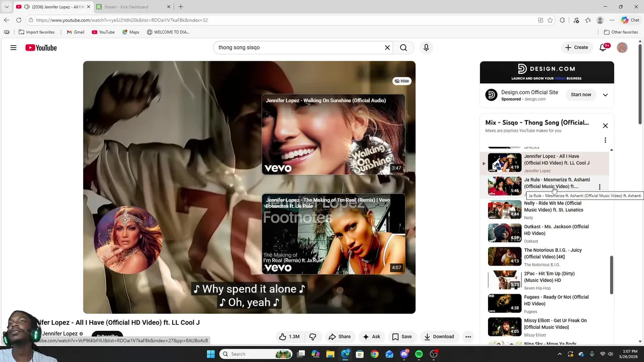Viewport: 644px width, 362px height.
Task: Open the mix playlist options menu
Action: [x=605, y=140]
